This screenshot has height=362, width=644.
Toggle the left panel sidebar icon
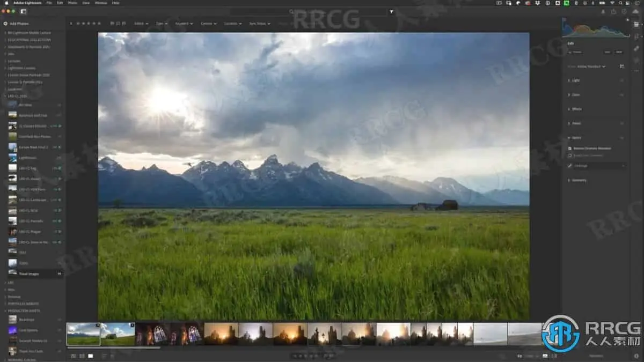point(23,11)
